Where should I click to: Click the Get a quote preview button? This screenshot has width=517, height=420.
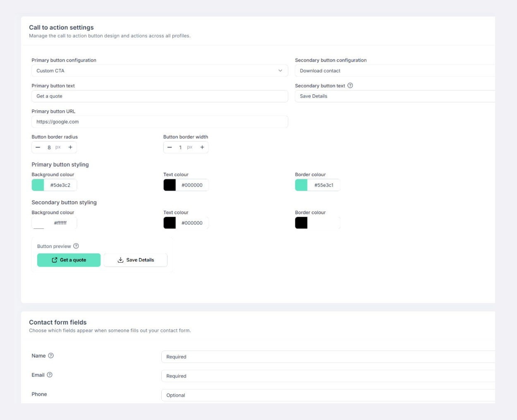pyautogui.click(x=69, y=260)
